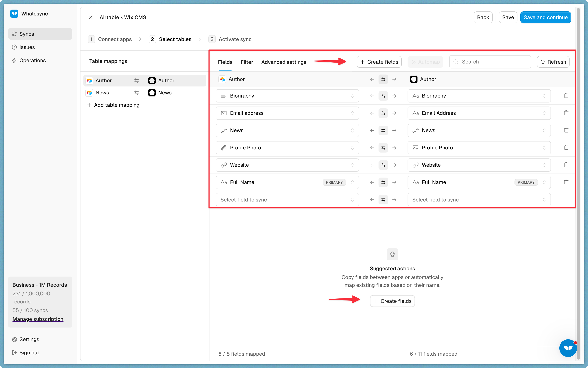The height and width of the screenshot is (368, 588).
Task: Set Full Name sync to left arrow
Action: pyautogui.click(x=372, y=182)
